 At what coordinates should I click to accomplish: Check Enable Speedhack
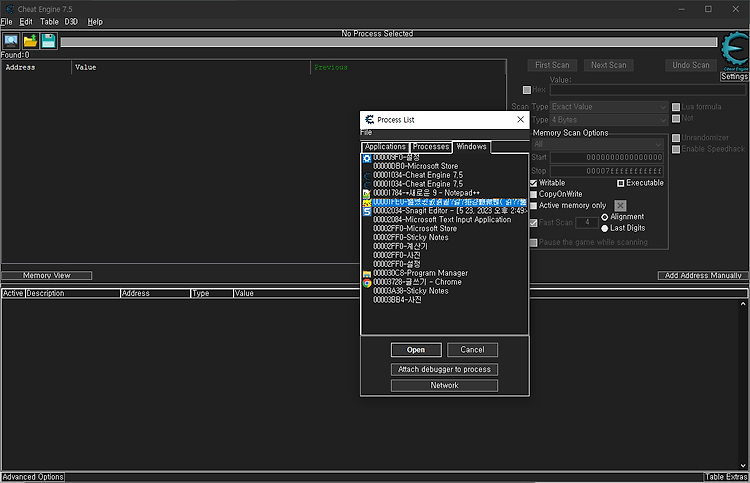(x=676, y=149)
